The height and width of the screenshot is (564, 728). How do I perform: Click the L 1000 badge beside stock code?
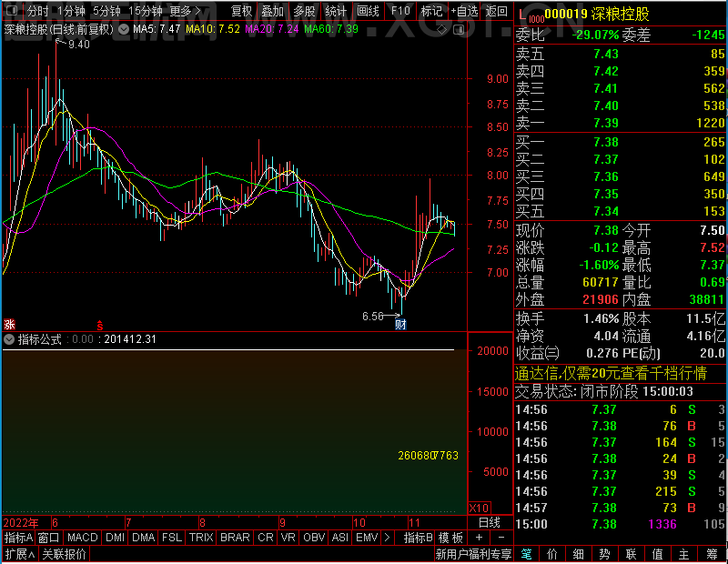[x=531, y=16]
